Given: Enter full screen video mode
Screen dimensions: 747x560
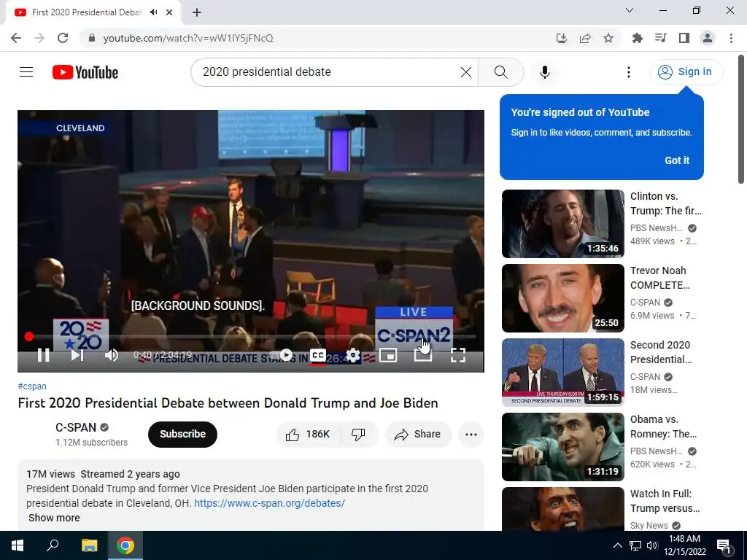Looking at the screenshot, I should (458, 355).
